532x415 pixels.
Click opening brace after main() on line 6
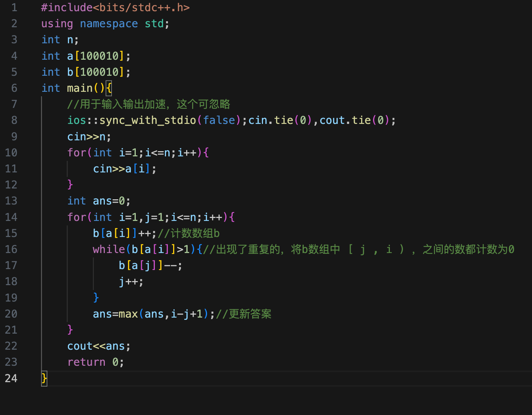click(109, 88)
